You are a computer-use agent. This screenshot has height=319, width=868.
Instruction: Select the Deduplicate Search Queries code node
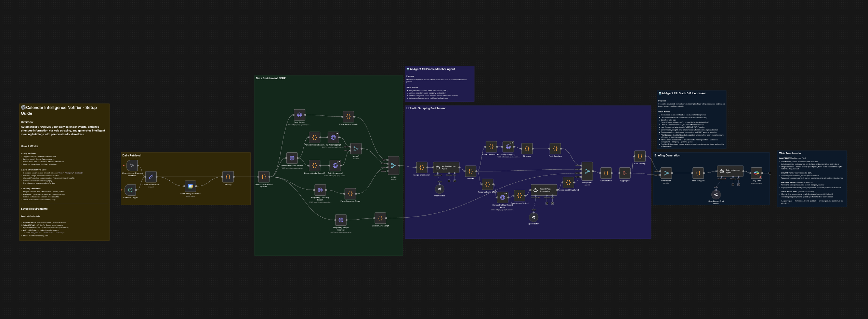(x=264, y=177)
